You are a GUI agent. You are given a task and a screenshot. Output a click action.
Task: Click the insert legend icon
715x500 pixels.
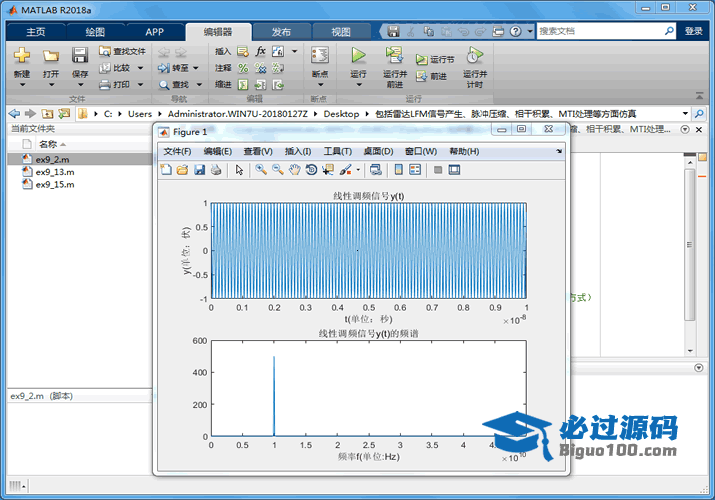(416, 170)
